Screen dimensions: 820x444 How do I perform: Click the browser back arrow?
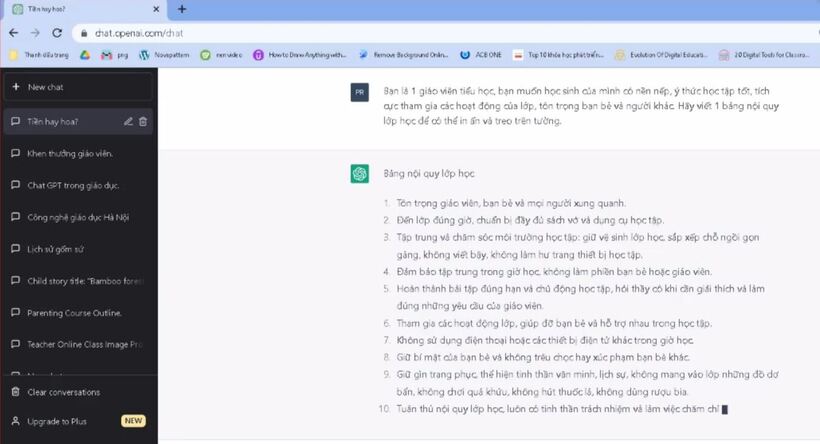15,32
